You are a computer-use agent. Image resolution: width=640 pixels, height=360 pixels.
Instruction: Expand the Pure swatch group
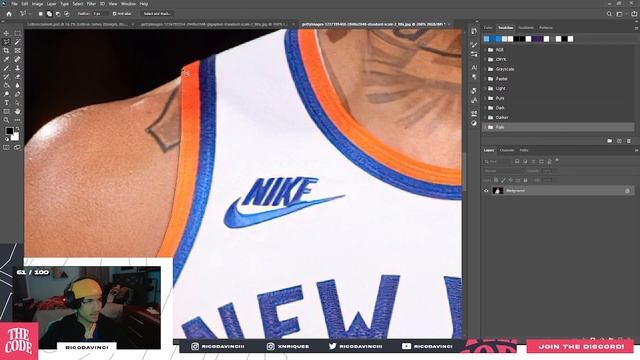coord(485,98)
